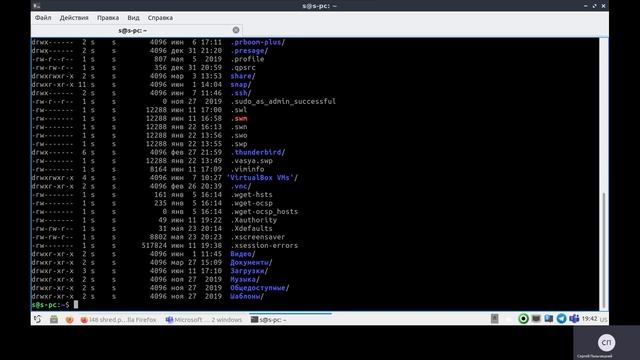The image size is (640, 360).
Task: Minimize the terminal window
Action: click(x=586, y=6)
